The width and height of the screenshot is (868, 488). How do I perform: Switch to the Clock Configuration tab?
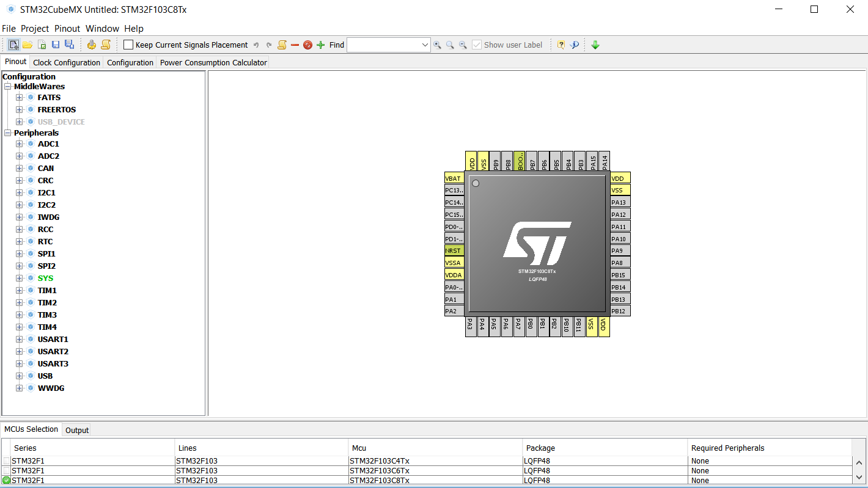tap(66, 62)
